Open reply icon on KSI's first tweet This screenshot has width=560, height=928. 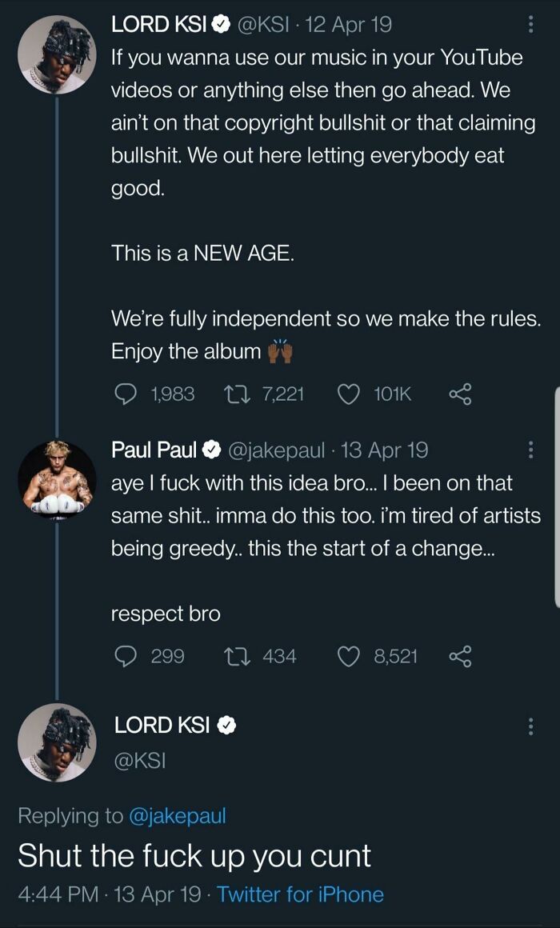(124, 394)
